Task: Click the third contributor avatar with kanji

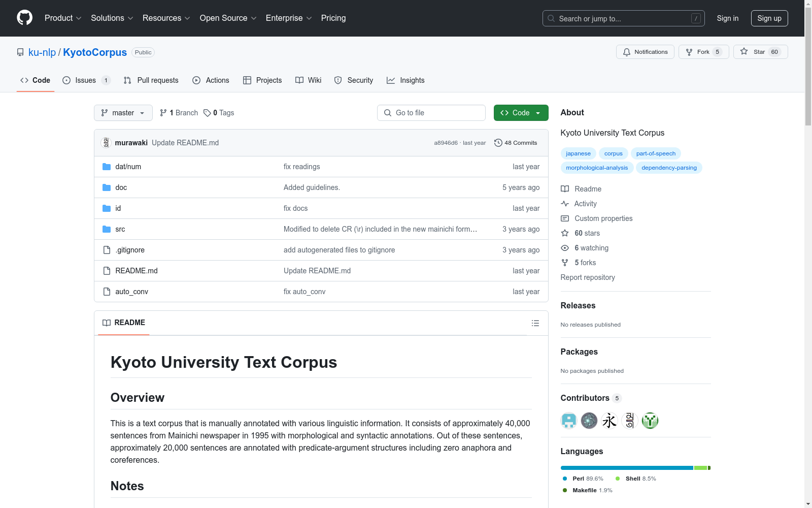Action: tap(610, 421)
